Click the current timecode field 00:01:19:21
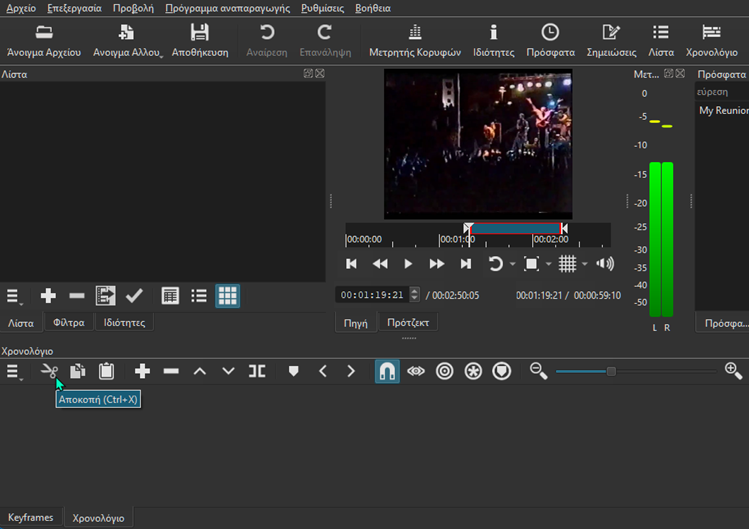749x529 pixels. (372, 295)
